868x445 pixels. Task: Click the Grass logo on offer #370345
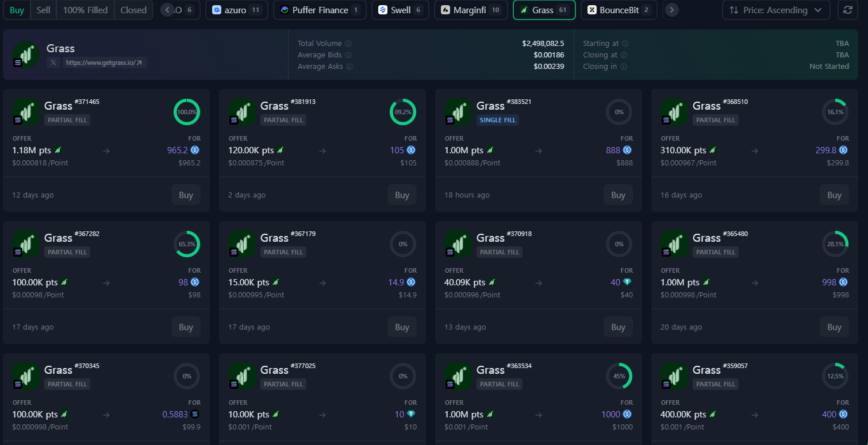pos(25,376)
